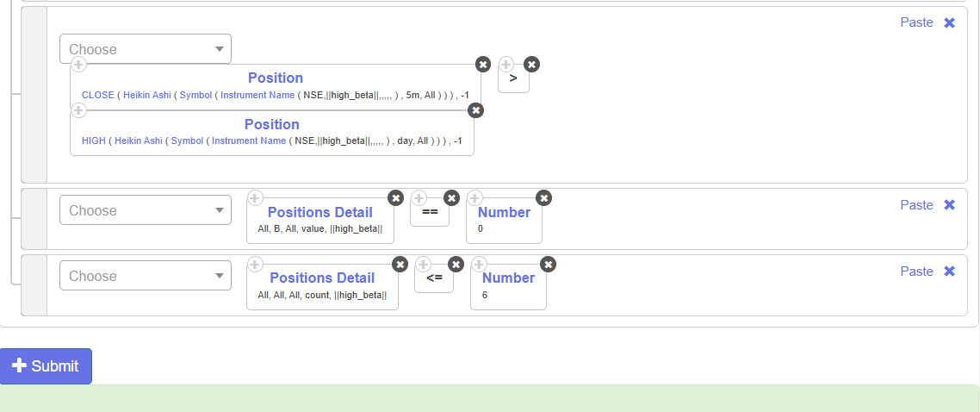The width and height of the screenshot is (980, 412).
Task: Click the Positions Detail count block title
Action: tap(322, 278)
